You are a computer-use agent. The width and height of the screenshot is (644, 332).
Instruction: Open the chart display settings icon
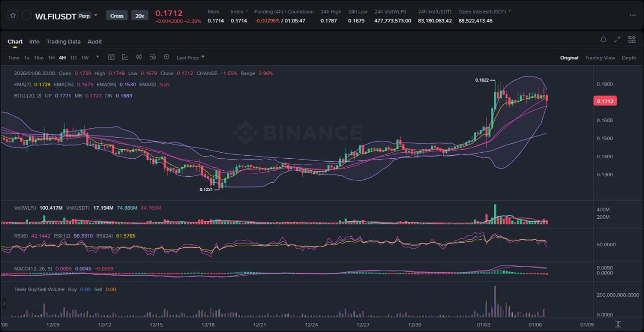point(152,57)
